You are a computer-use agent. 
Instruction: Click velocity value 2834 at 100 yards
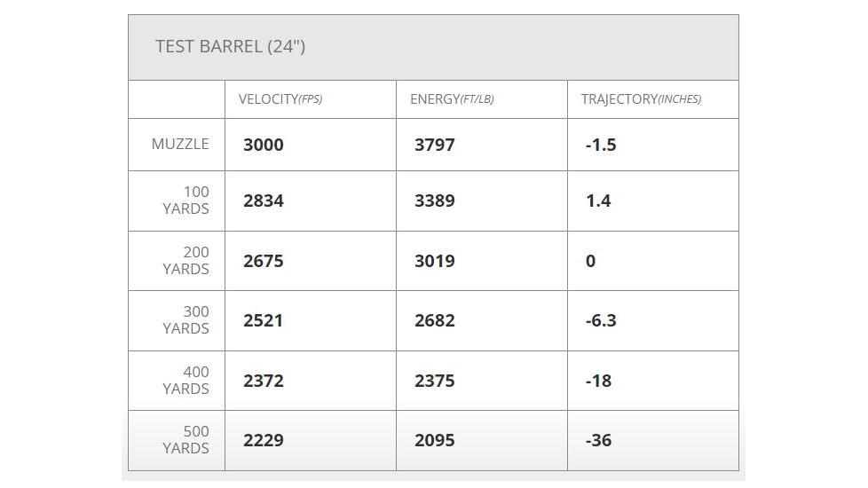point(264,201)
